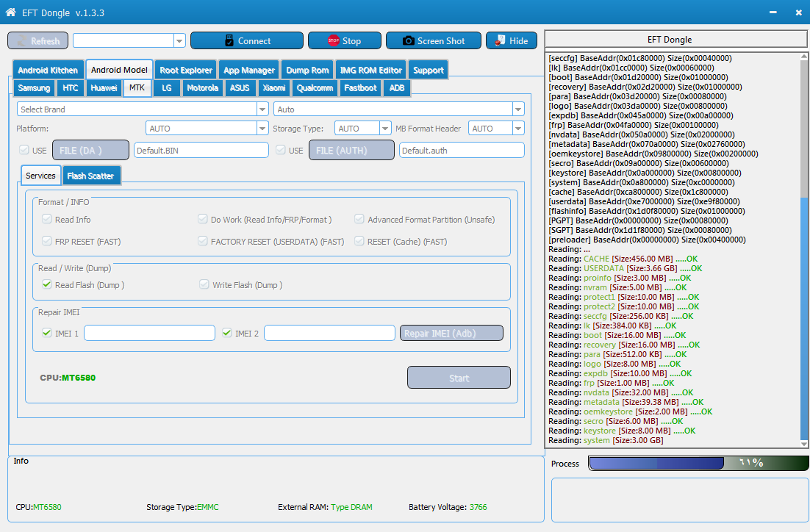The image size is (810, 532).
Task: Open the IMG ROM Editor tab
Action: 371,71
